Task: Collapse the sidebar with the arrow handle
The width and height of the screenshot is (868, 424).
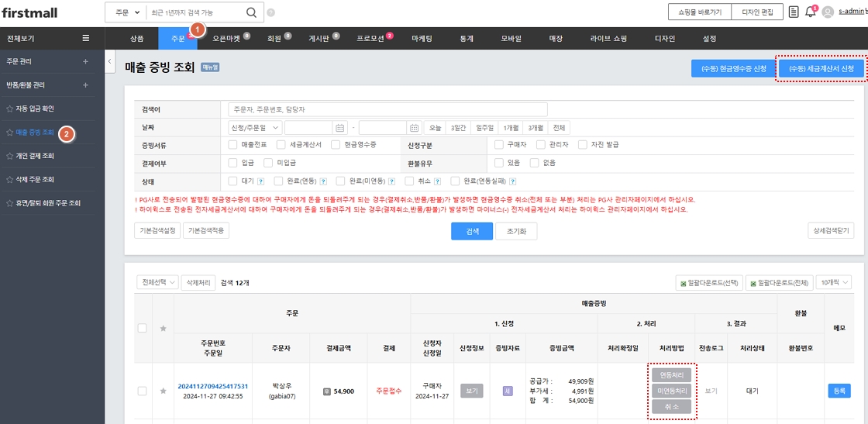Action: pyautogui.click(x=109, y=61)
